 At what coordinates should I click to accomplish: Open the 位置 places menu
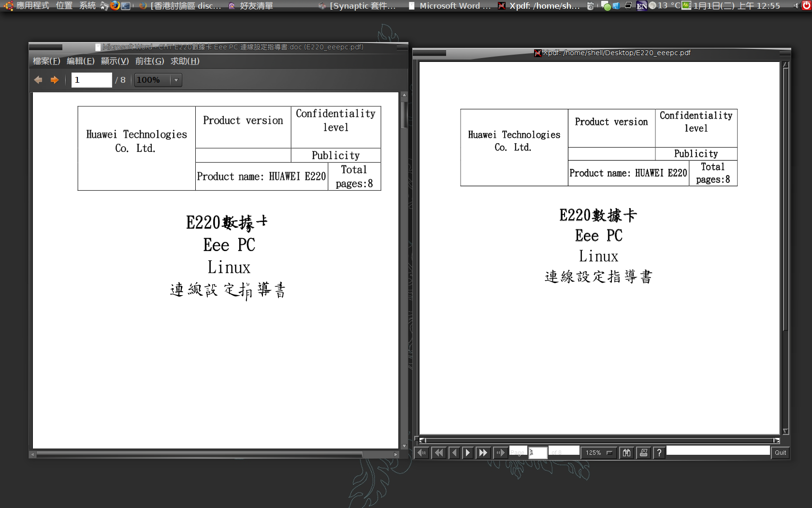point(64,5)
